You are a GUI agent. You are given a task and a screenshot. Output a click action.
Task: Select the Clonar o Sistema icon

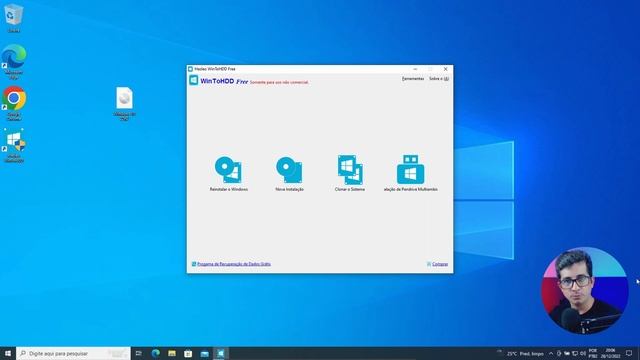pos(350,170)
